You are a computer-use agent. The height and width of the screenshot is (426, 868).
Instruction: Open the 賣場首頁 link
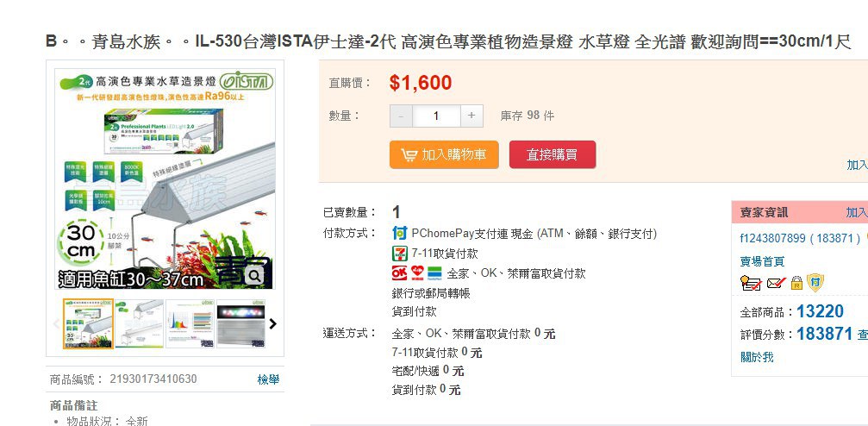(762, 261)
